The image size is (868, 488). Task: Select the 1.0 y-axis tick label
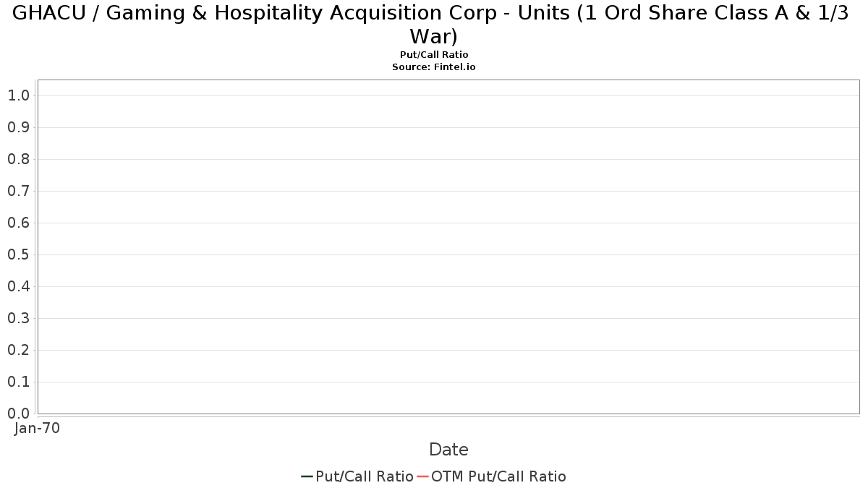(x=19, y=95)
